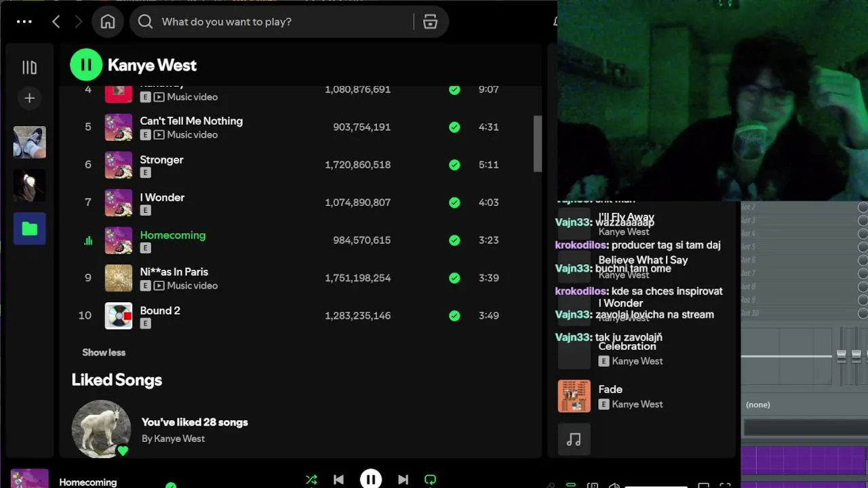Toggle the saved checkmark for Stronger

(x=454, y=165)
